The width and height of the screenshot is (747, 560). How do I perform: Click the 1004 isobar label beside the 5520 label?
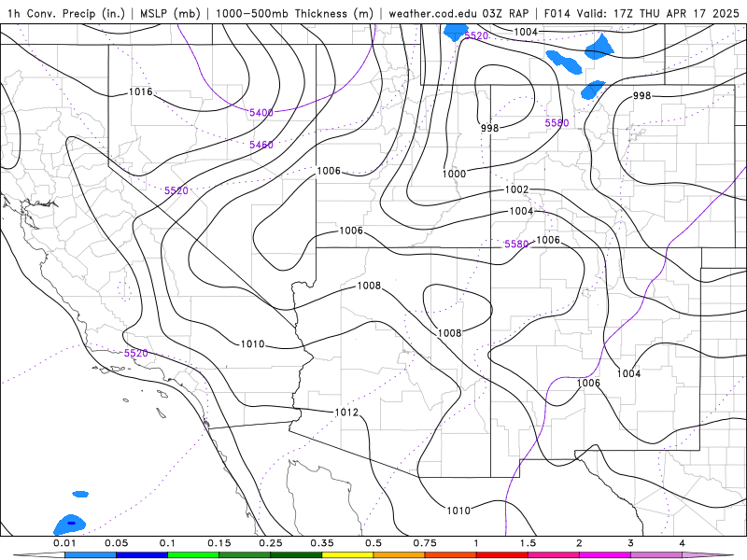pyautogui.click(x=526, y=32)
